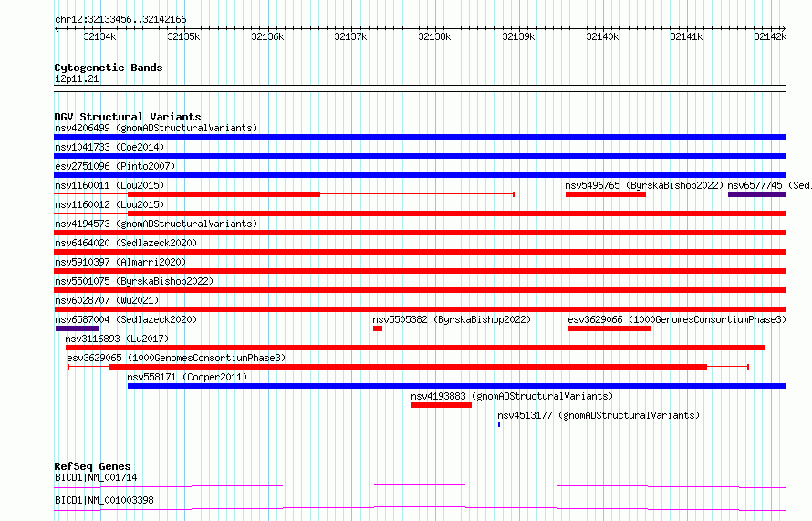
Task: Click the nsv4193883 (gnomADStructuralVariants) label
Action: pos(512,396)
